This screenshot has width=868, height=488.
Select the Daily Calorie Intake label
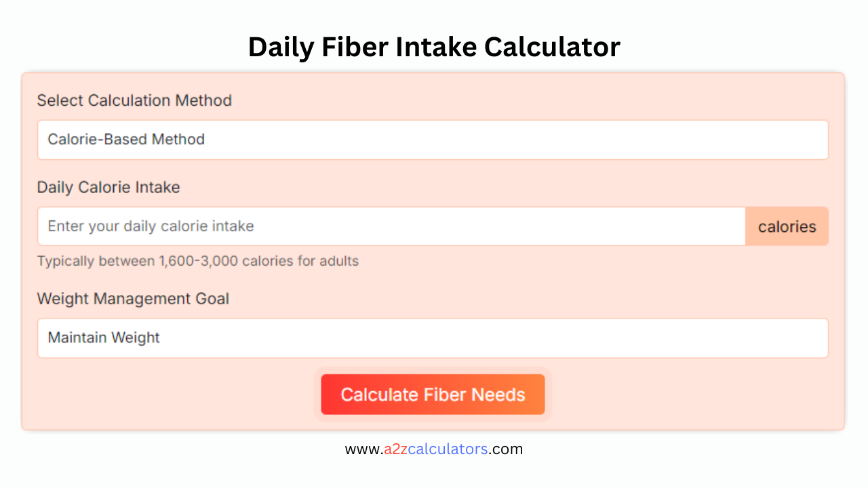[108, 187]
